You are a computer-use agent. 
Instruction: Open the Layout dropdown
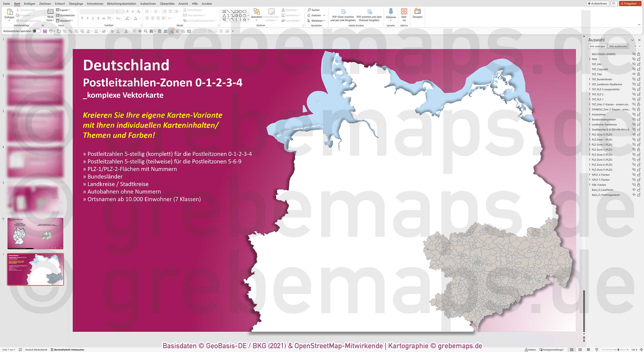(64, 10)
